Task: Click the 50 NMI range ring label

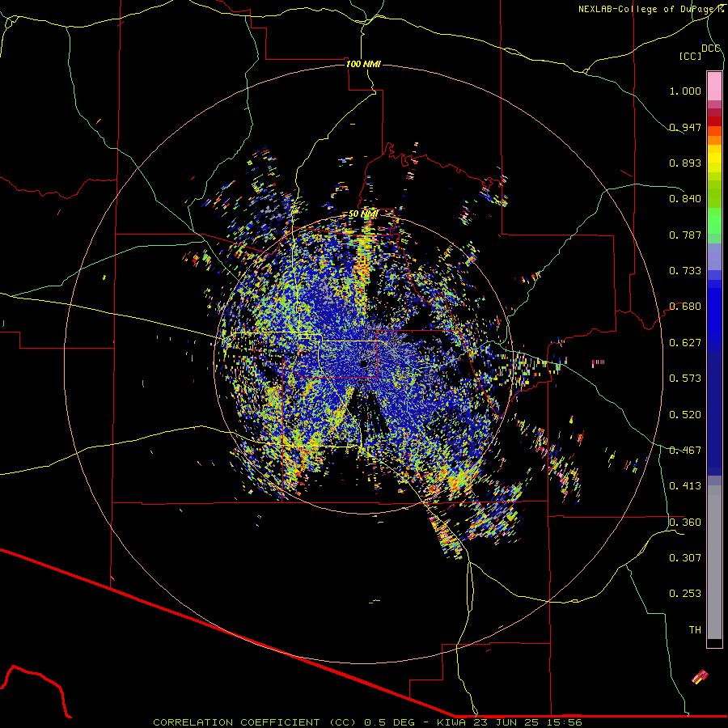Action: coord(363,214)
